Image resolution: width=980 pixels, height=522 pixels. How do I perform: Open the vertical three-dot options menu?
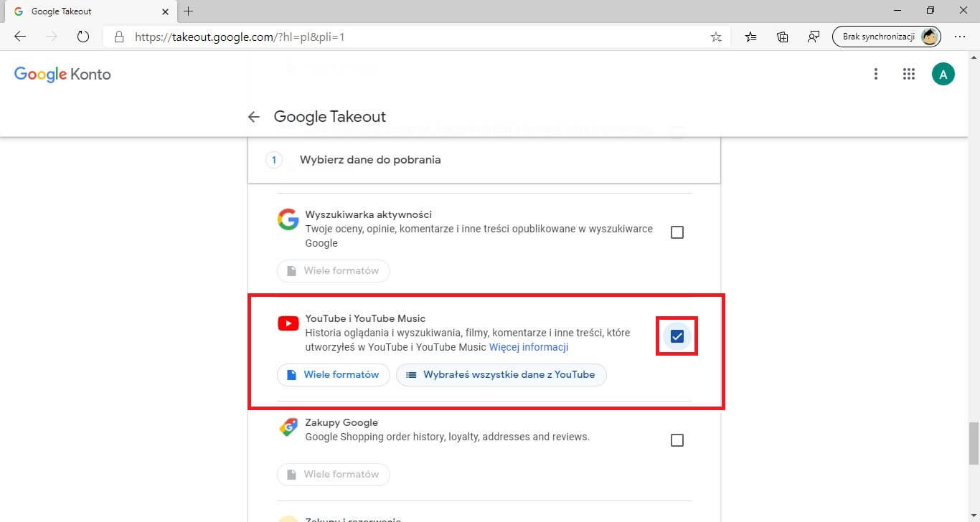[x=875, y=74]
